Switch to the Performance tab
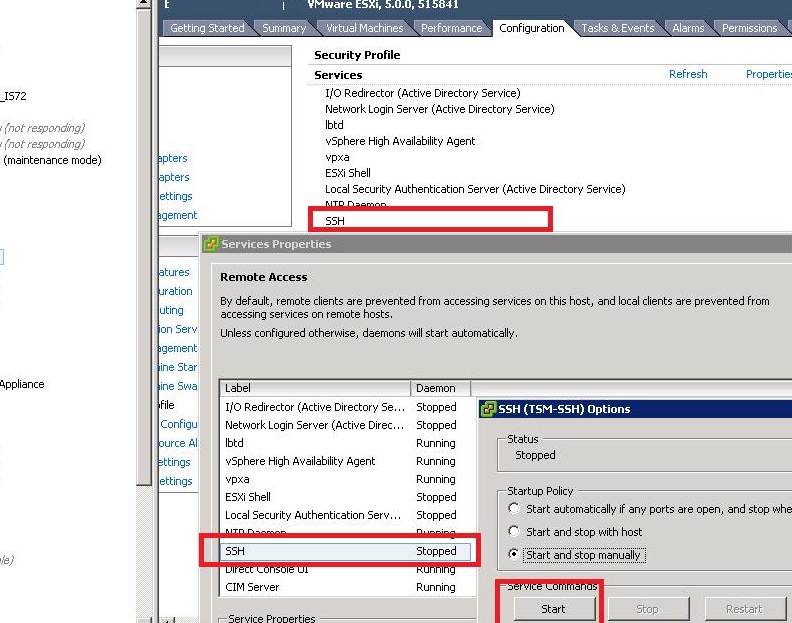 [x=451, y=28]
